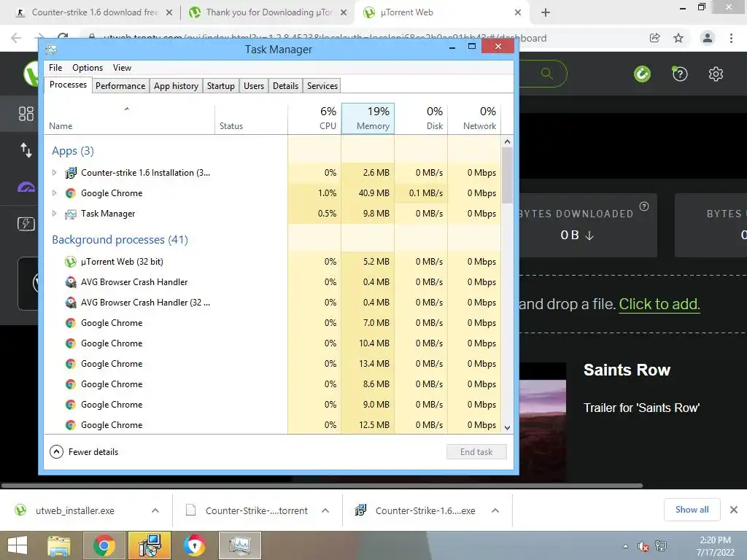The height and width of the screenshot is (560, 747).
Task: Open Chrome three-dot menu
Action: 731,38
